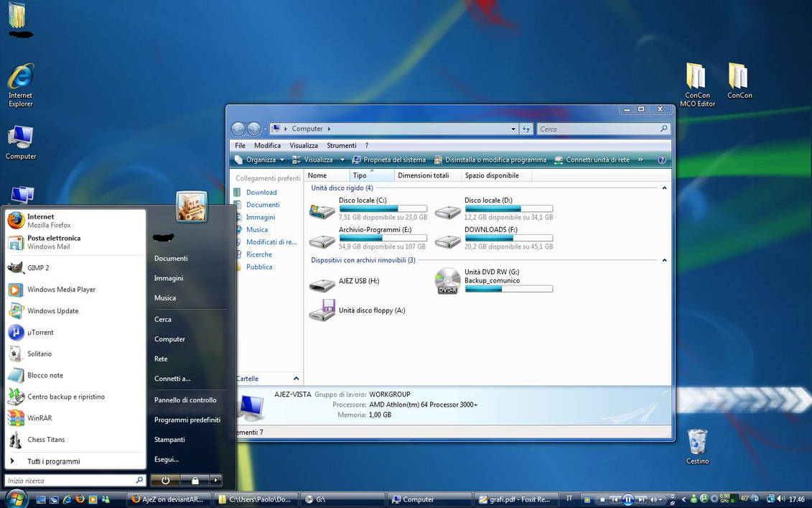The height and width of the screenshot is (508, 812).
Task: Open the Strumenti menu
Action: pos(341,146)
